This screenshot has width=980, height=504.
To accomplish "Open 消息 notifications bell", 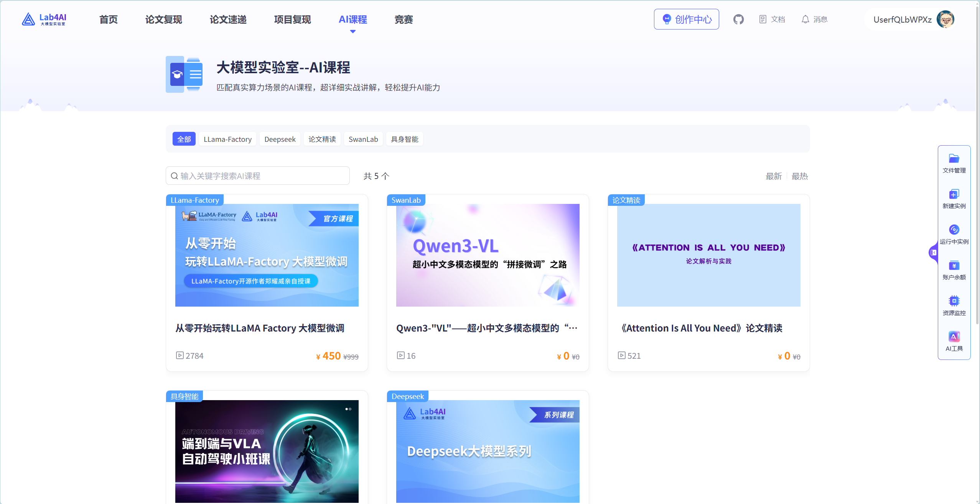I will 805,19.
